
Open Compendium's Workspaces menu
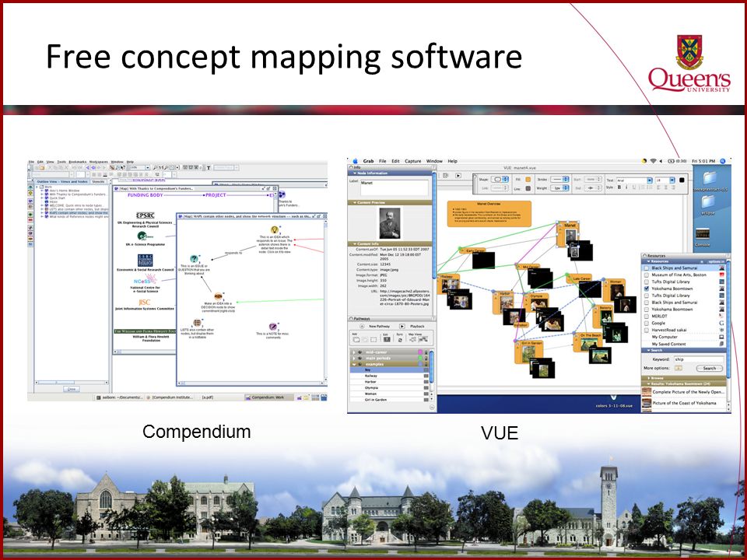pyautogui.click(x=99, y=162)
